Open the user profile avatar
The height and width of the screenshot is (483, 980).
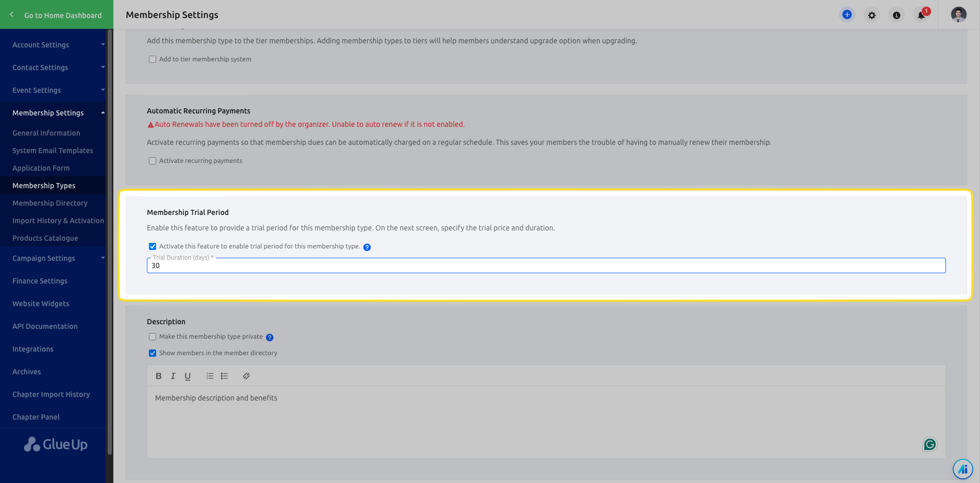(958, 15)
